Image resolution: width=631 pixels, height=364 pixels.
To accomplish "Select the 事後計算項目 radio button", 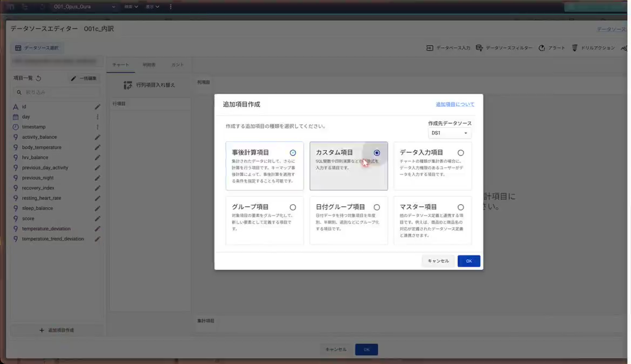I will click(x=293, y=153).
